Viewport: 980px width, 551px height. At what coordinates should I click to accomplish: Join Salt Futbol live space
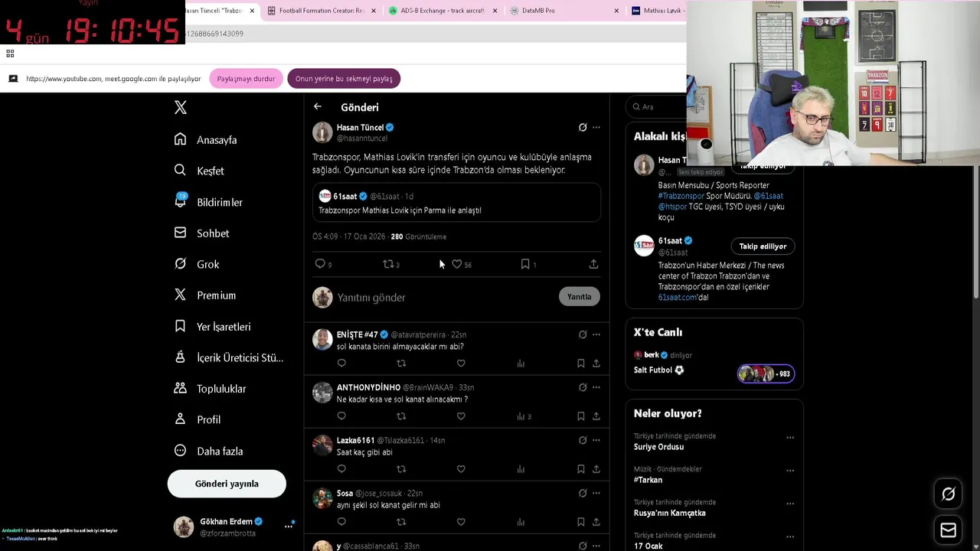click(766, 373)
